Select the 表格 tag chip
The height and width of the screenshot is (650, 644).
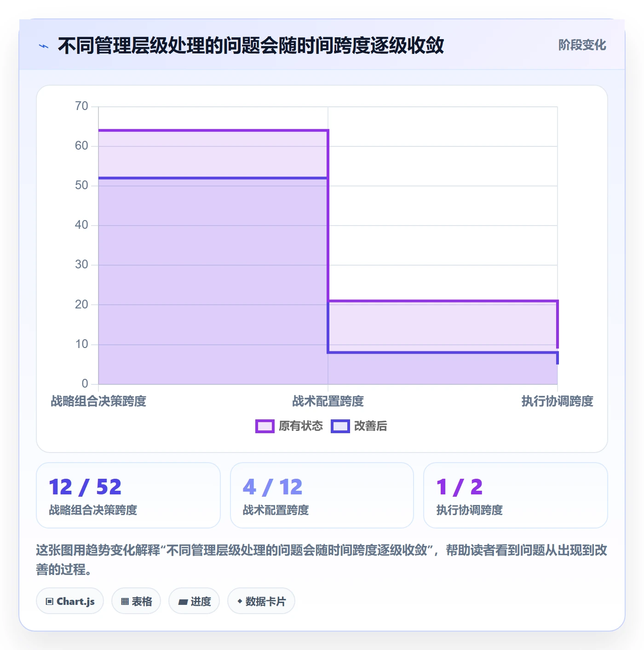(x=136, y=601)
